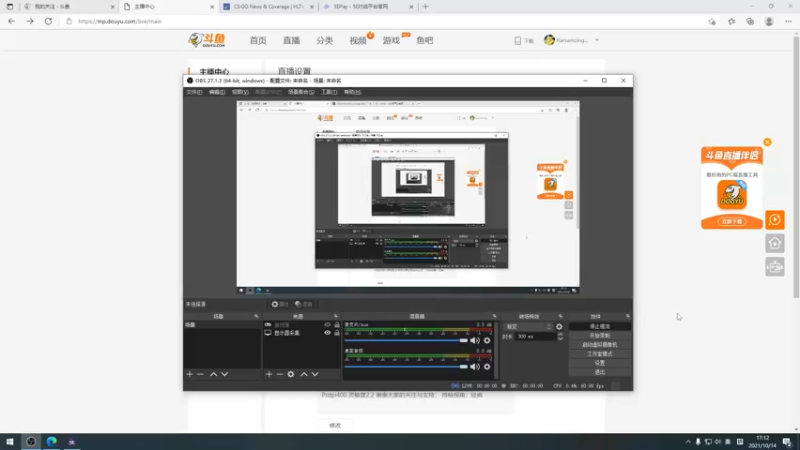This screenshot has width=800, height=450.
Task: Open browser tab actions menu
Action: 10,7
